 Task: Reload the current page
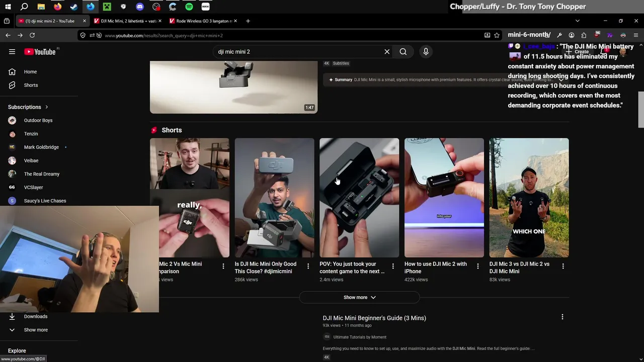coord(32,35)
